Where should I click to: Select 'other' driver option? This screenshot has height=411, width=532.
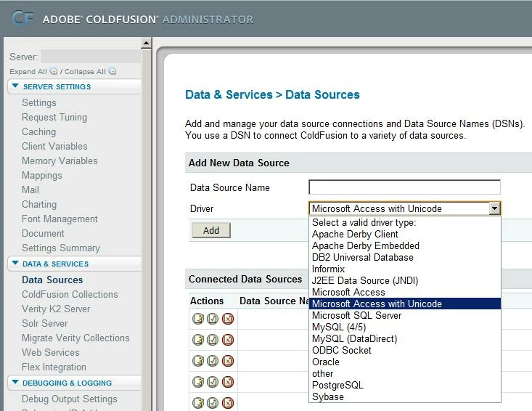pos(405,374)
